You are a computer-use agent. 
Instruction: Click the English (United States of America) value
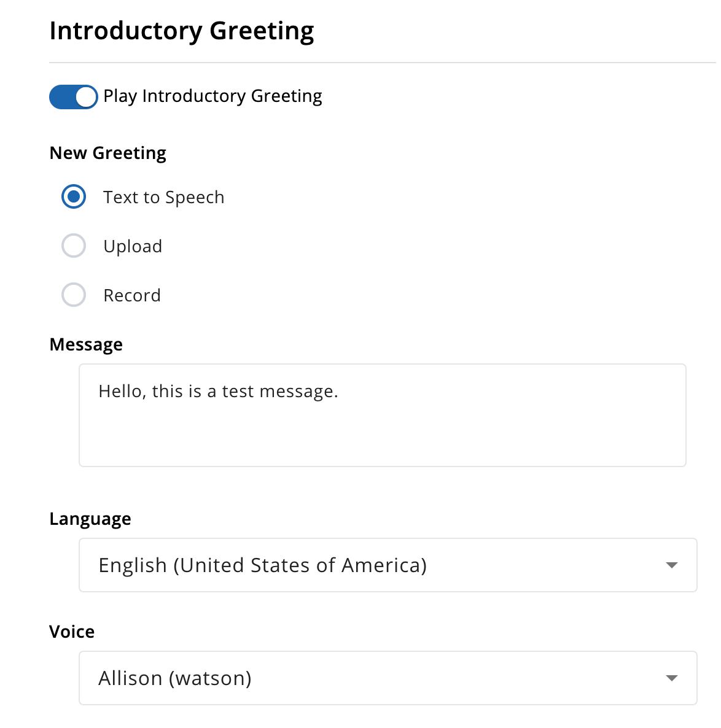tap(262, 565)
